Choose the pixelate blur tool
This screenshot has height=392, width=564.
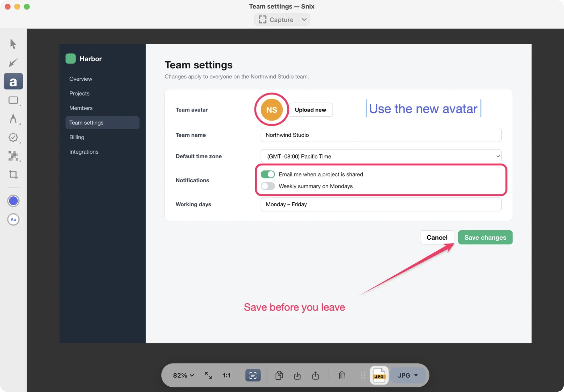[x=13, y=156]
